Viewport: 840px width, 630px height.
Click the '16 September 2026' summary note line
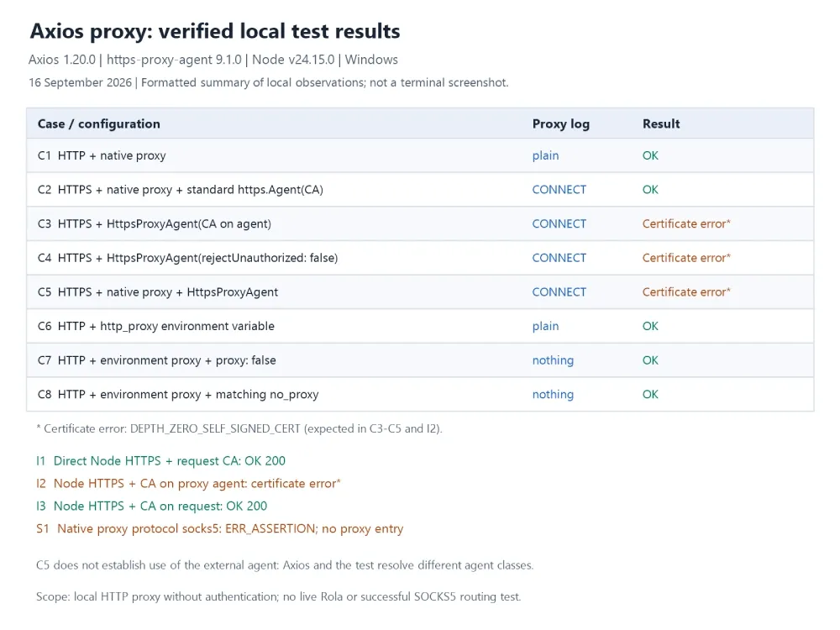pyautogui.click(x=269, y=82)
